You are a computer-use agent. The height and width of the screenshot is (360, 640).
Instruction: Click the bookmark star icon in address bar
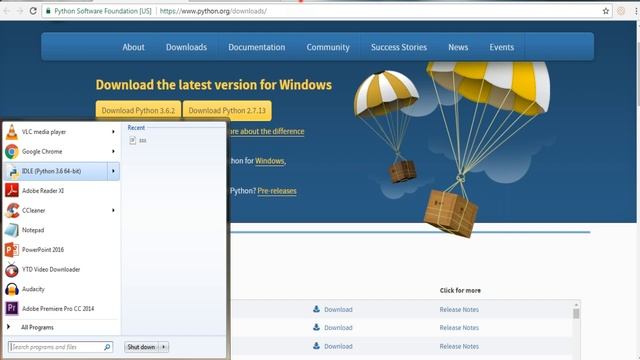(x=606, y=11)
